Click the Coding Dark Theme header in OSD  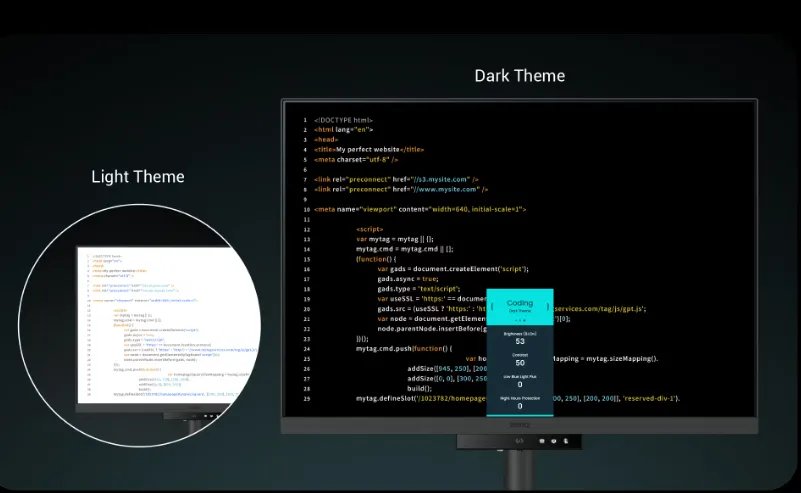520,305
